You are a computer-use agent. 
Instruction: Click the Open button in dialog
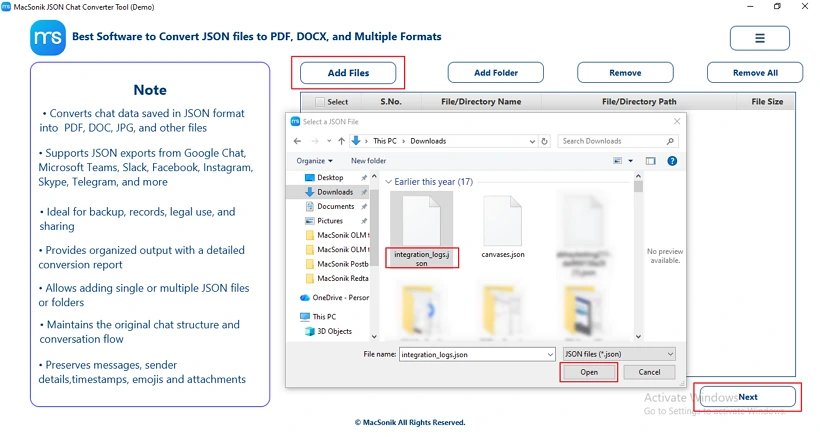589,372
